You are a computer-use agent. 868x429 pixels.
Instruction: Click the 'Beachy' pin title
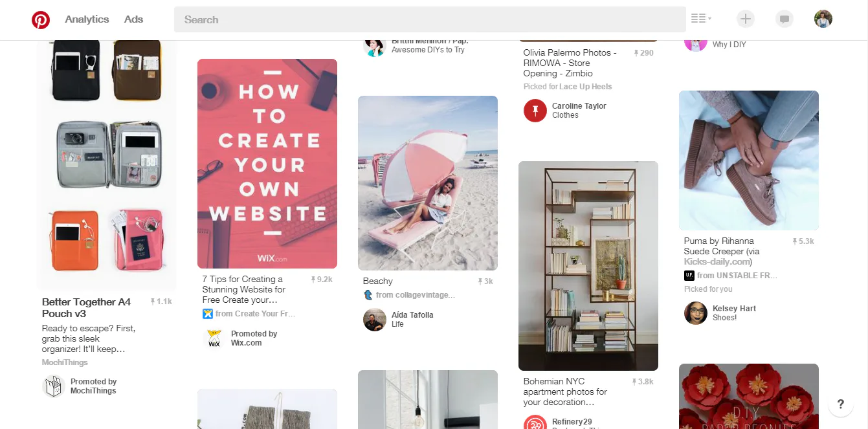click(x=378, y=281)
